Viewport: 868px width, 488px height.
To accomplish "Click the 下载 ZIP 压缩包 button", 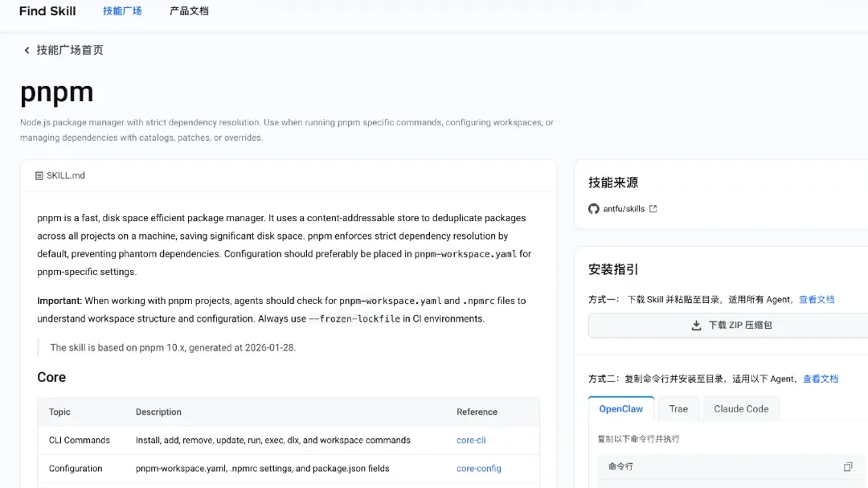I will 731,325.
